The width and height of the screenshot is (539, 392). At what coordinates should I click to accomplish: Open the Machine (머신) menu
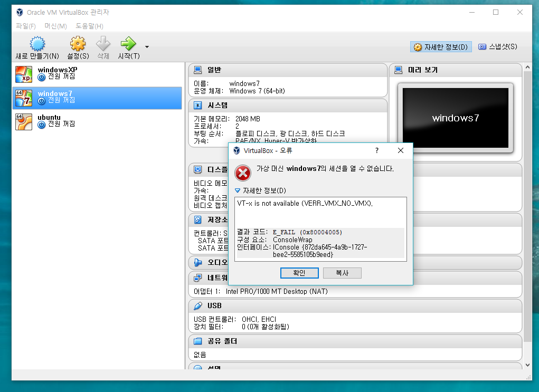(x=55, y=26)
